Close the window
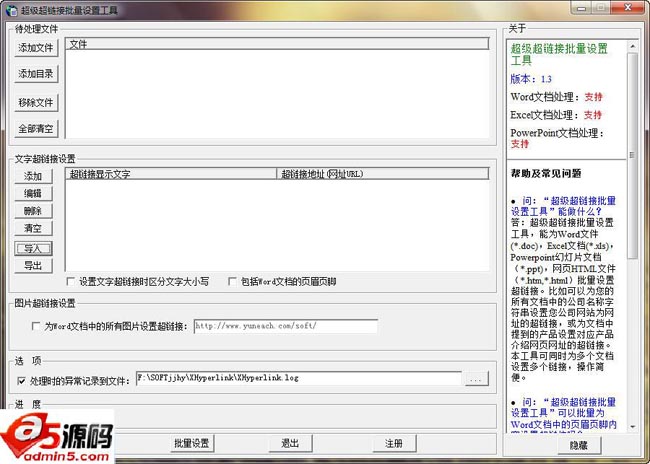Screen dimensions: 650x464 point(628,8)
